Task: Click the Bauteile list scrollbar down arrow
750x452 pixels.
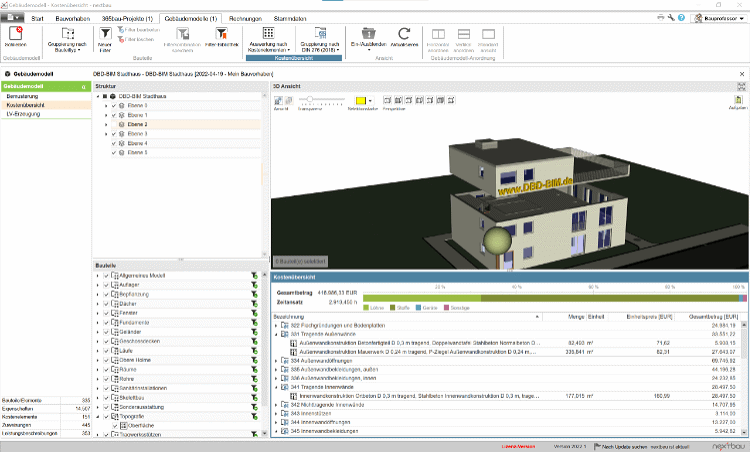Action: coord(265,433)
